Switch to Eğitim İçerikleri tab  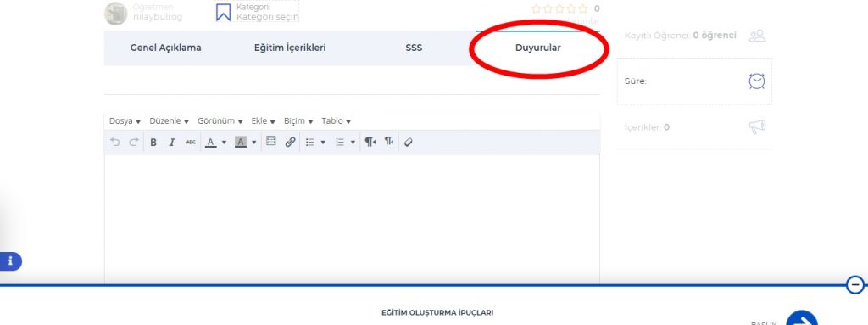pyautogui.click(x=290, y=48)
